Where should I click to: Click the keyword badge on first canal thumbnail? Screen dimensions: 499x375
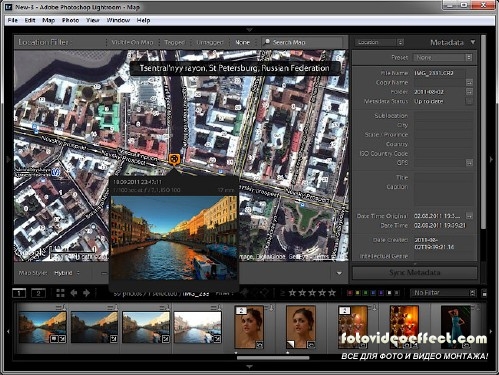click(x=54, y=339)
